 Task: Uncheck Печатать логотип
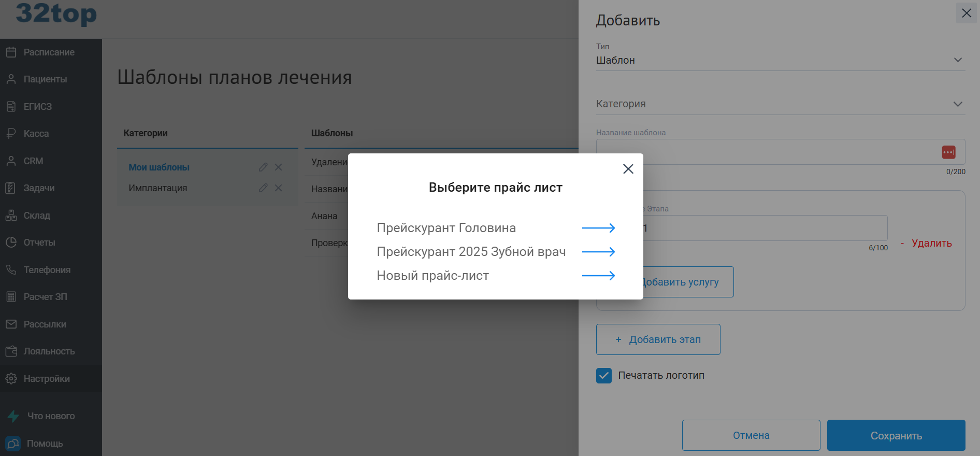coord(603,375)
